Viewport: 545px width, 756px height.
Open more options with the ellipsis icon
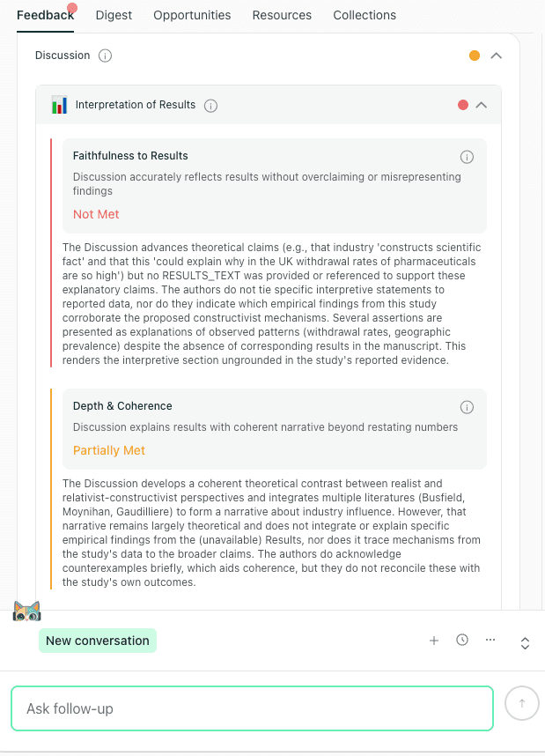[490, 641]
